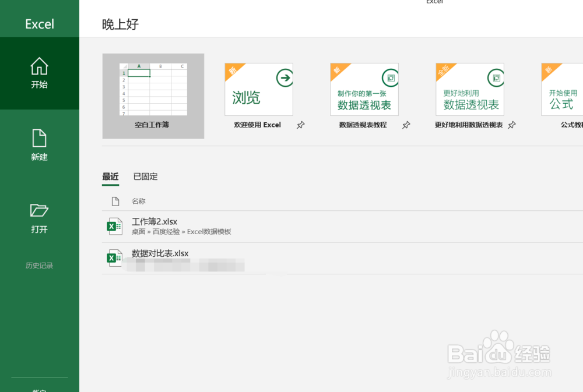Screen dimensions: 583x392
Task: Click the Excel file icon beside 数据对比表.xlsx
Action: [114, 258]
